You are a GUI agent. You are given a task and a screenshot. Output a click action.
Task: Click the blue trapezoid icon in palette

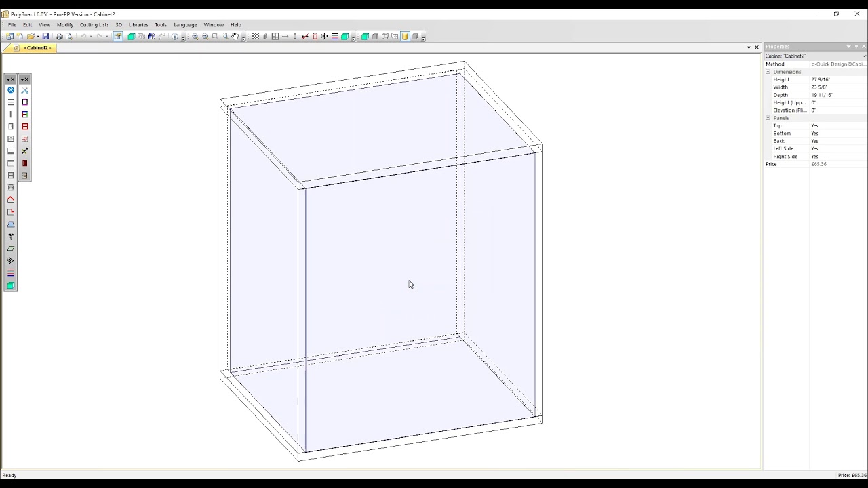[x=11, y=224]
